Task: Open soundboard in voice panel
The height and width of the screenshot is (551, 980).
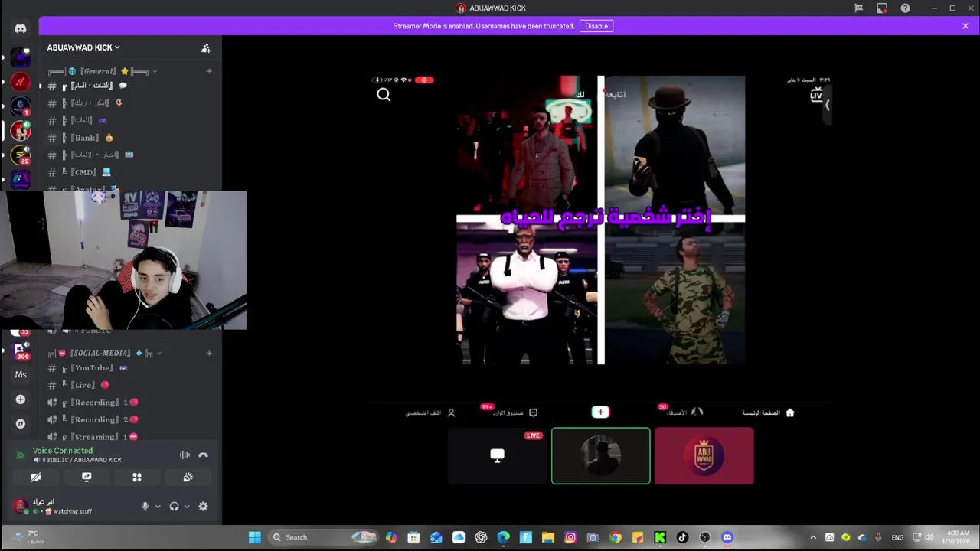Action: tap(188, 477)
